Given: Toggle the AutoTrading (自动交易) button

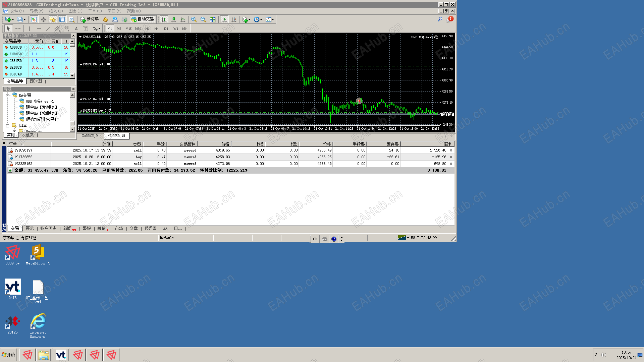Looking at the screenshot, I should click(143, 19).
